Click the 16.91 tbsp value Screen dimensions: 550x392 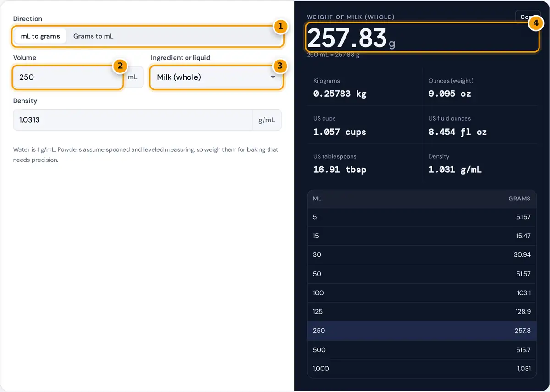tap(340, 170)
